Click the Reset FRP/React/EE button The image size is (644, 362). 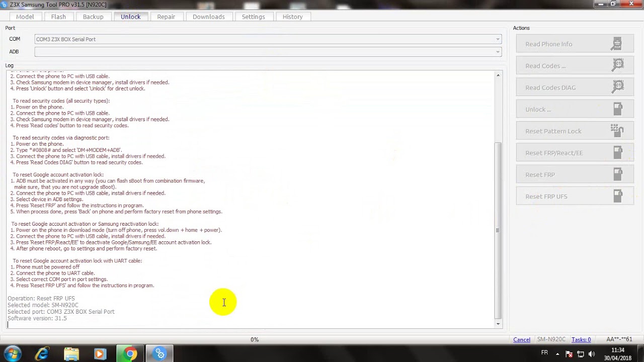pos(575,153)
